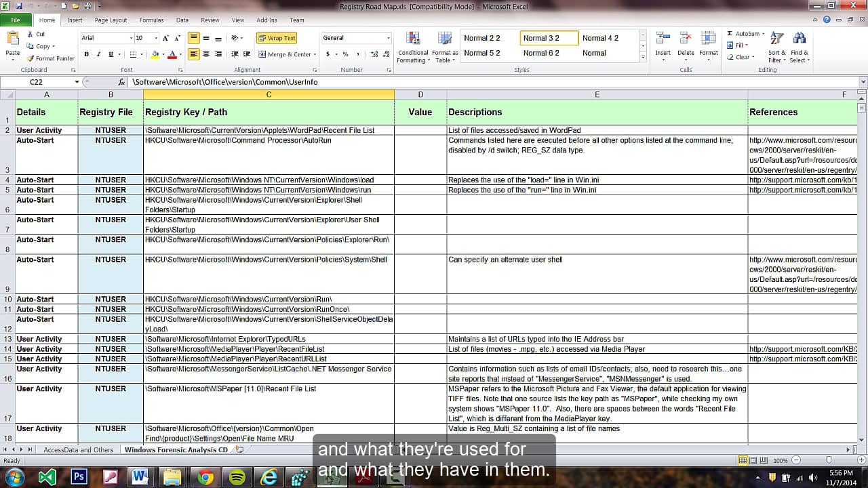Toggle Align Text Right
The width and height of the screenshot is (868, 488).
218,54
